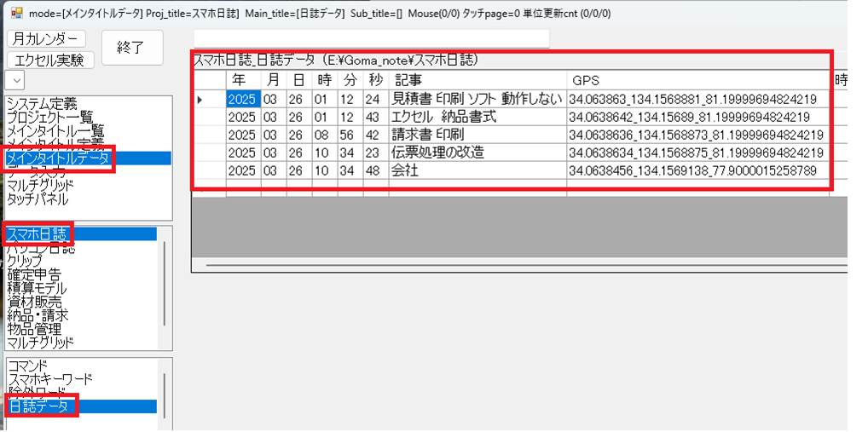Select タッチパネル in the mode list
Screen dimensions: 868x432
(37, 199)
